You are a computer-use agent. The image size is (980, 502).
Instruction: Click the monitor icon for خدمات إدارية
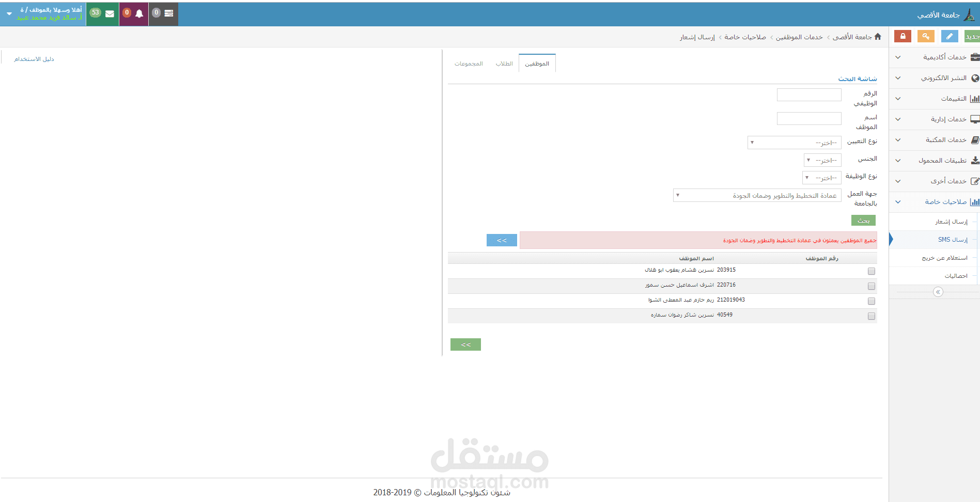(x=975, y=119)
